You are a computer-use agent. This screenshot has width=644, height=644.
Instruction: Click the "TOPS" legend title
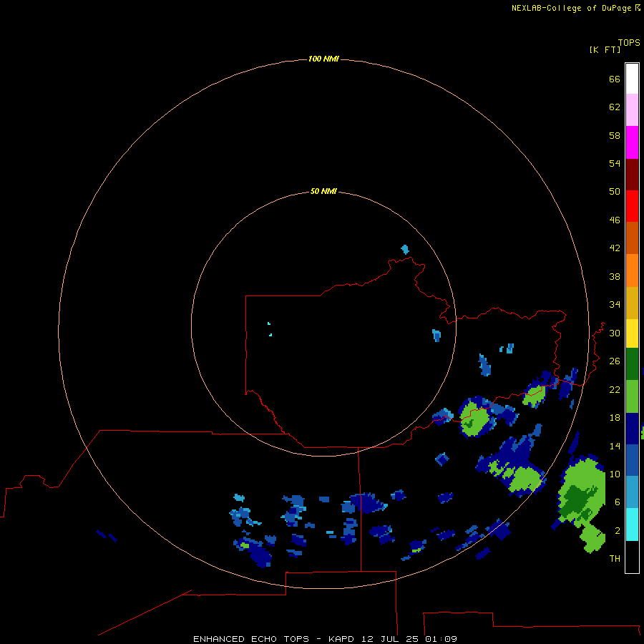(629, 43)
